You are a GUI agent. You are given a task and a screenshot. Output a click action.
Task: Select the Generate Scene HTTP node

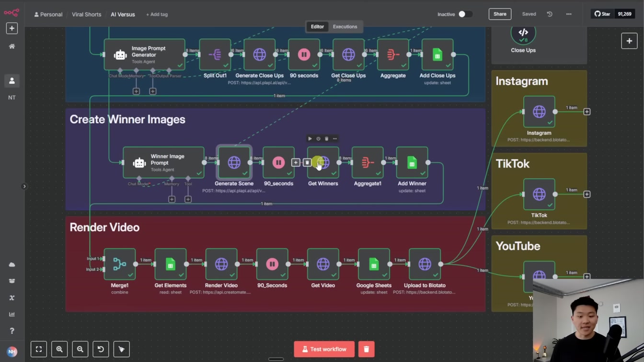click(x=234, y=163)
